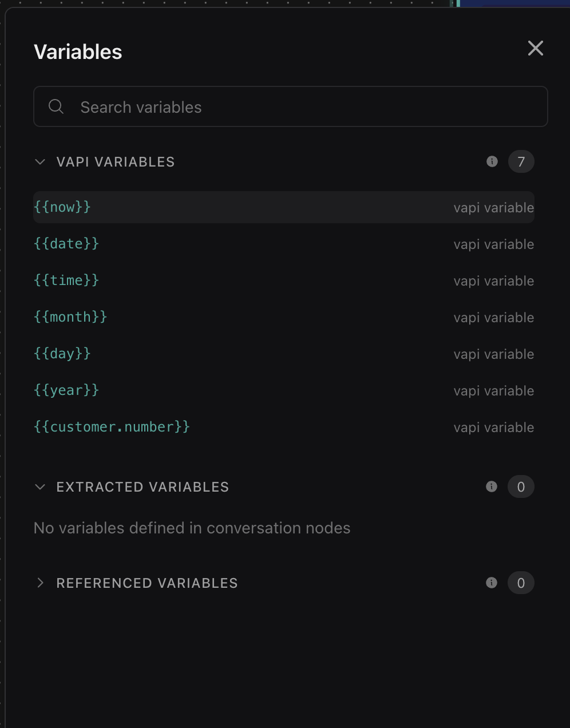Screen dimensions: 570x728
Task: Select the {{day}} variable
Action: pyautogui.click(x=62, y=354)
